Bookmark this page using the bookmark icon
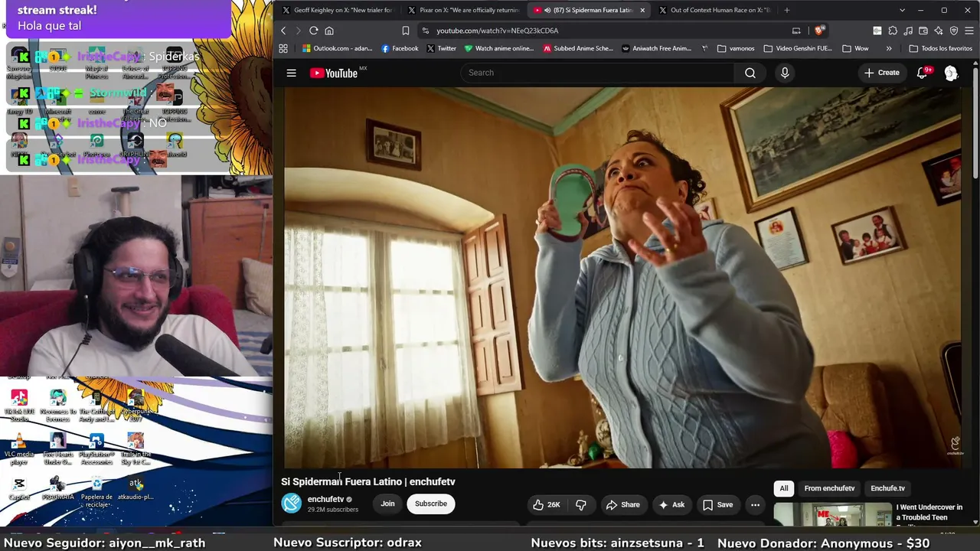The image size is (980, 551). coord(405,31)
